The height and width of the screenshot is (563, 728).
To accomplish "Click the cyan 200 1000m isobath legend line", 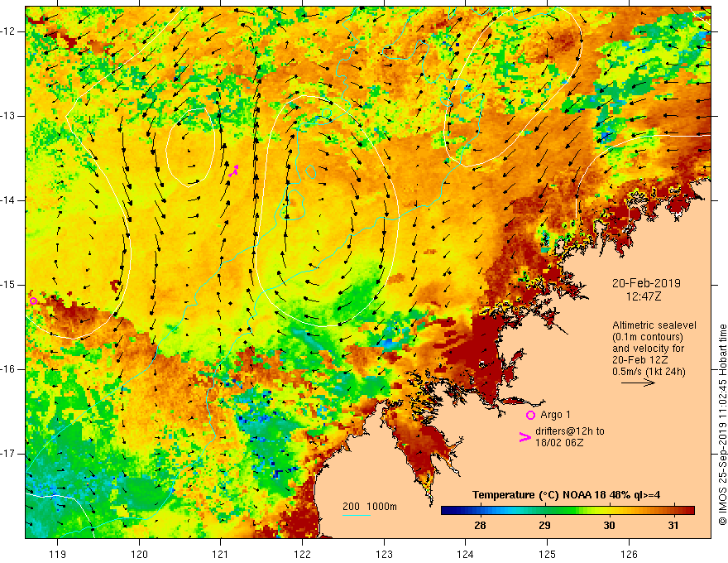I will [x=356, y=515].
